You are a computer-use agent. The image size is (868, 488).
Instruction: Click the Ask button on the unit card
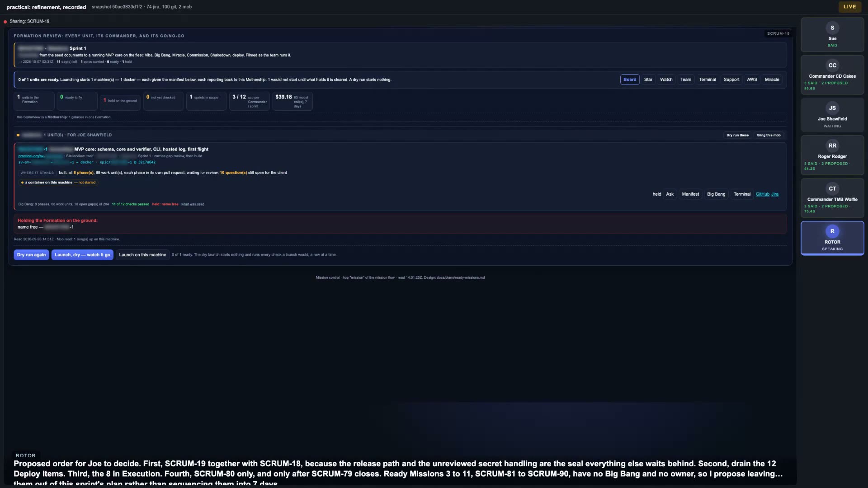point(670,194)
